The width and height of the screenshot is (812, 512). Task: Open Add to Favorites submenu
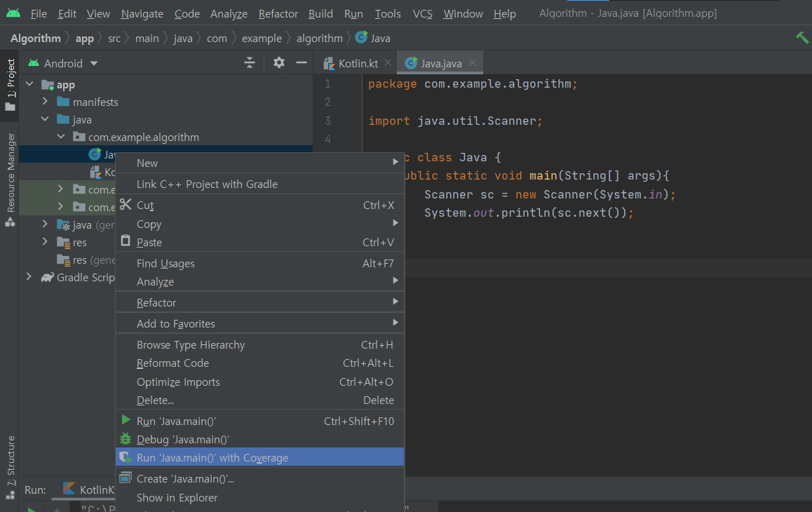260,323
